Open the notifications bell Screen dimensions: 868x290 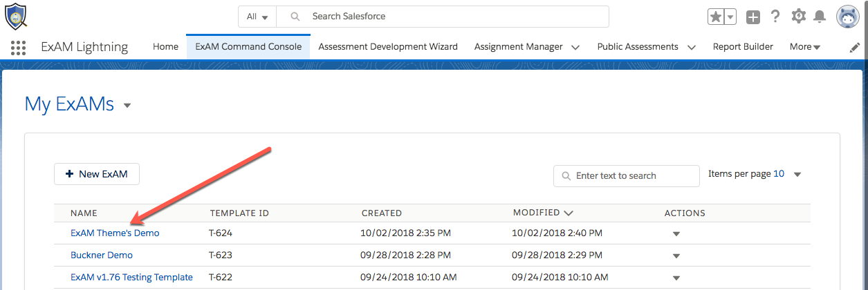pyautogui.click(x=820, y=17)
